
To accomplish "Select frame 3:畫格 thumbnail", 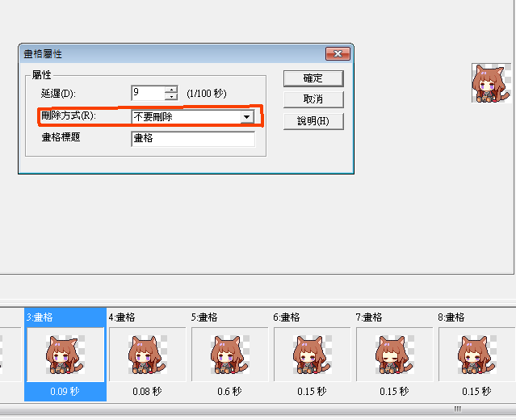I will (65, 355).
